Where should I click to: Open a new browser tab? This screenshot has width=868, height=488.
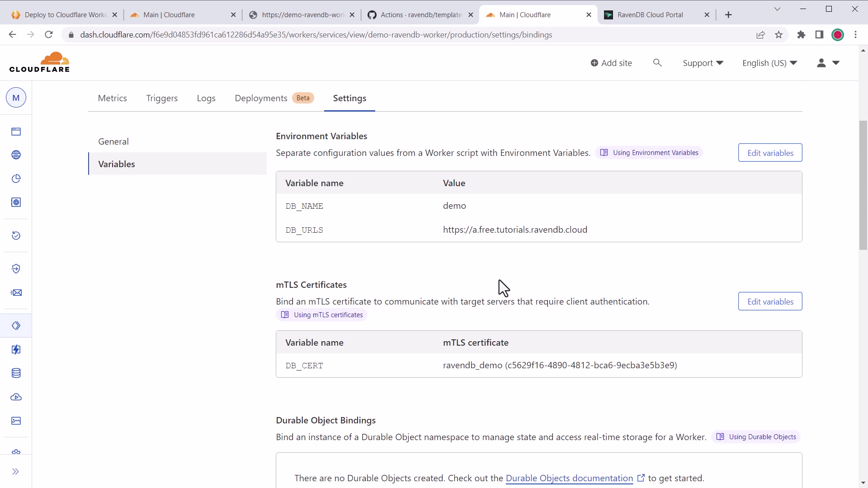click(728, 15)
